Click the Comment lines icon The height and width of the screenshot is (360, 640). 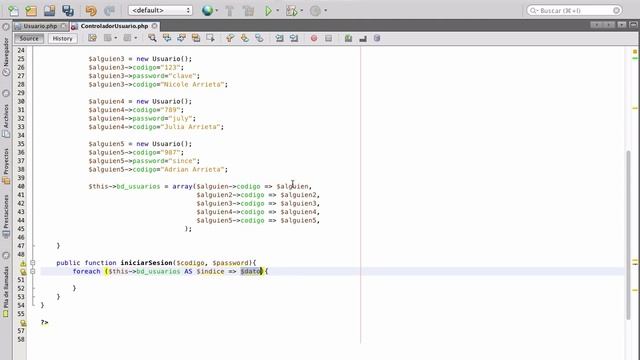[348, 38]
